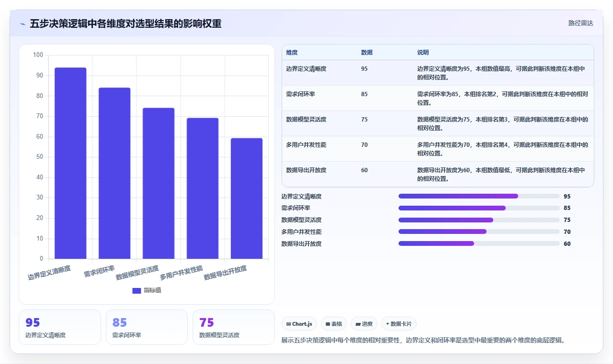Image resolution: width=613 pixels, height=364 pixels.
Task: Click the x-axis label 数据模型灵活度
Action: pos(137,273)
